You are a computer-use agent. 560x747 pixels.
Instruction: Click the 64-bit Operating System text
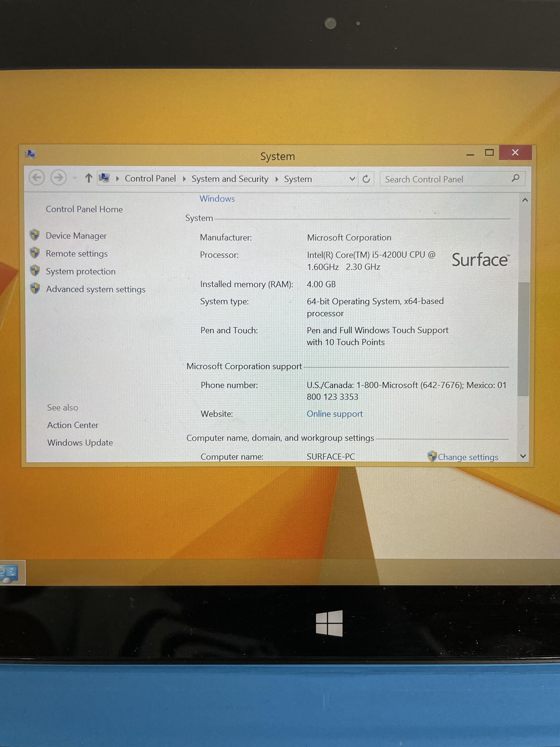[x=375, y=307]
